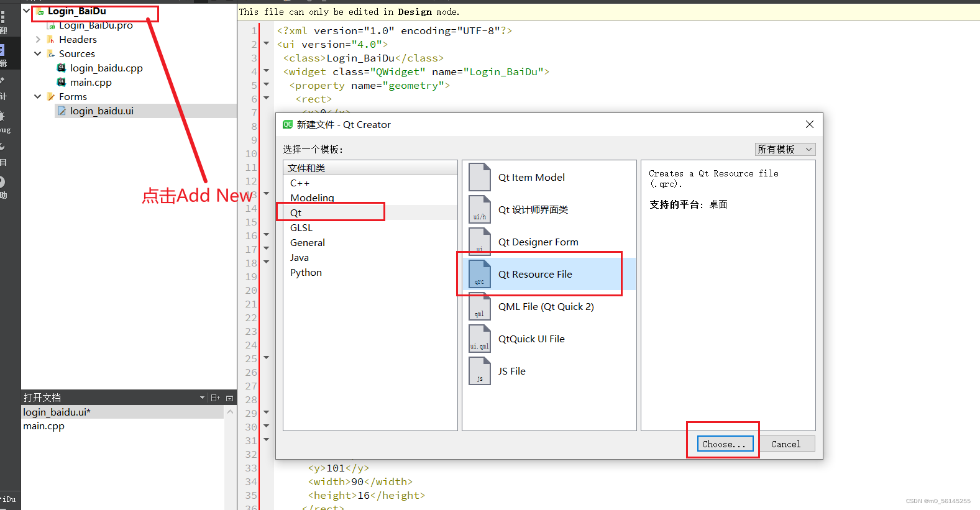This screenshot has height=510, width=980.
Task: Click the Sources folder icon
Action: (x=51, y=54)
